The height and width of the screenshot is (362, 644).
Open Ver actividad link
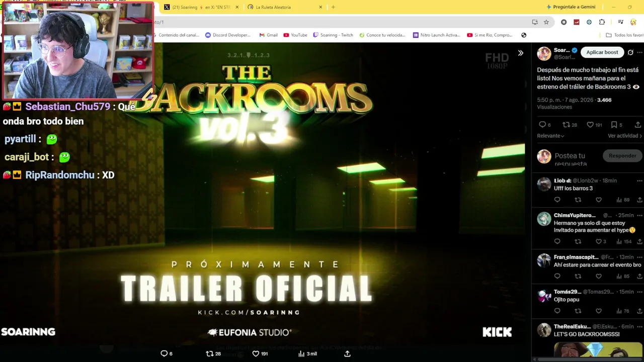(625, 136)
